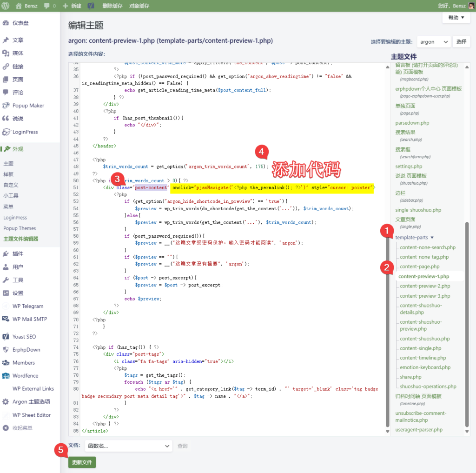The width and height of the screenshot is (476, 473).
Task: Click the user avatar in top right
Action: pyautogui.click(x=471, y=6)
